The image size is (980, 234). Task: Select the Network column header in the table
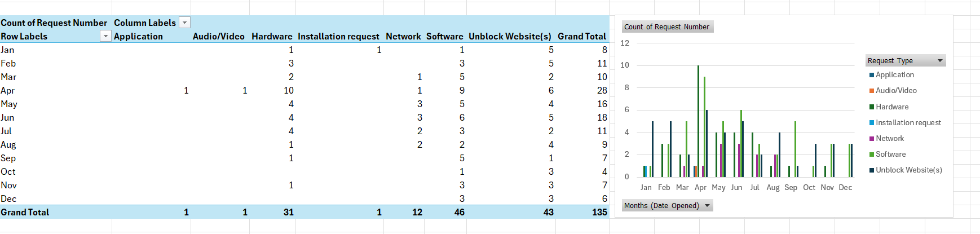[x=404, y=36]
